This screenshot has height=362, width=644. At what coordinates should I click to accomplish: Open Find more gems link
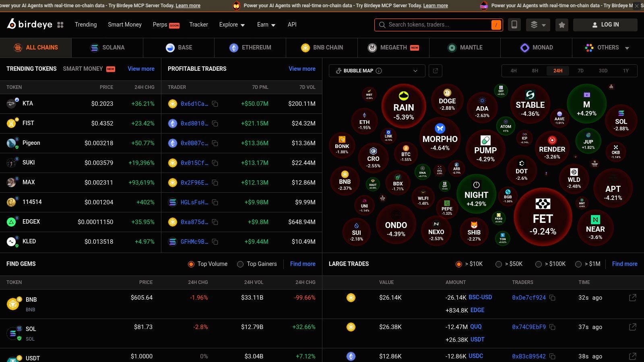click(303, 264)
